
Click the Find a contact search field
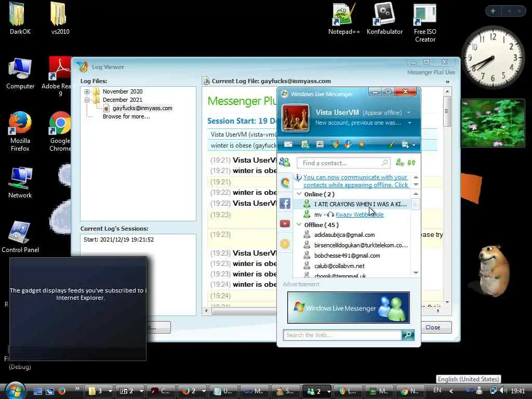(343, 163)
